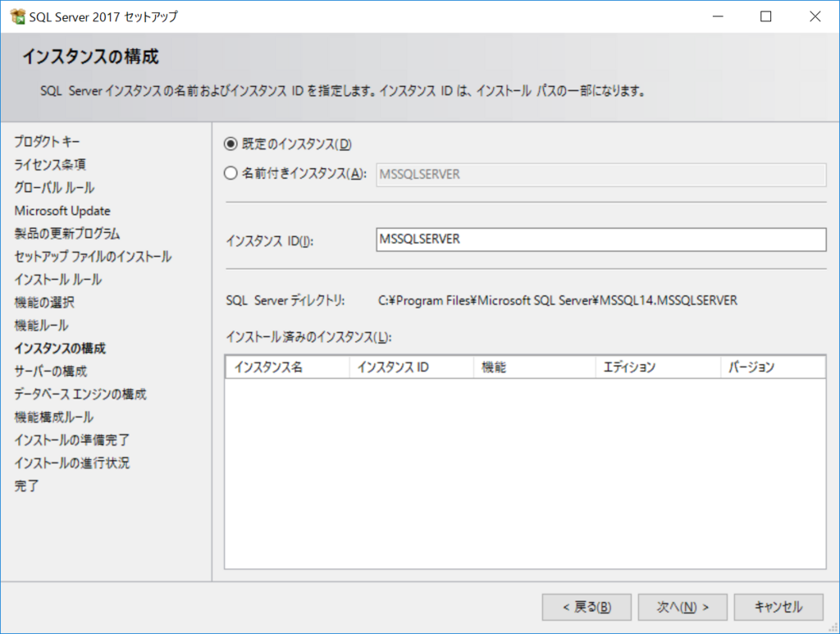Screen dimensions: 840x634
Task: Click the 機能ルール sidebar step
Action: pyautogui.click(x=41, y=326)
